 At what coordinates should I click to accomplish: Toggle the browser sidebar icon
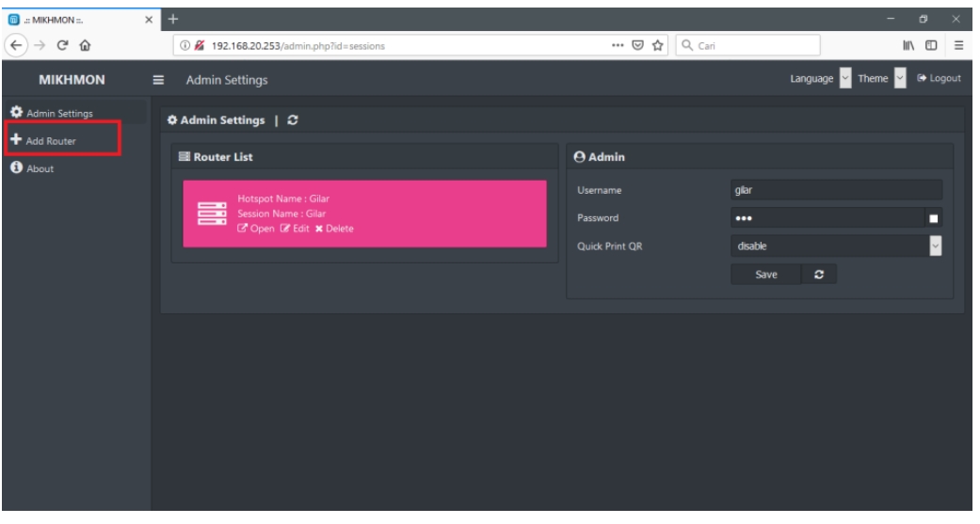[931, 45]
